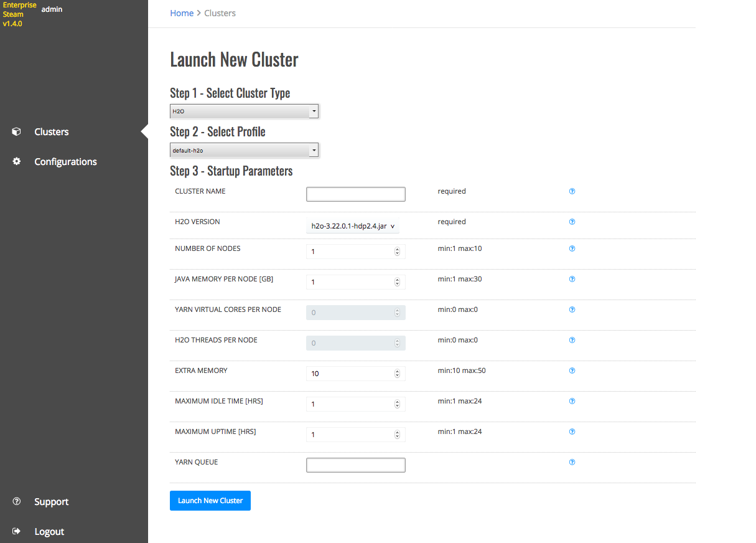Viewport: 756px width, 543px height.
Task: Click the CLUSTER NAME label
Action: coord(200,191)
